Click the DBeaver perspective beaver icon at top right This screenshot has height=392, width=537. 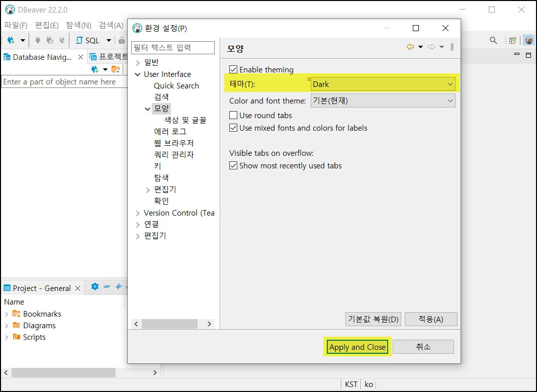click(529, 40)
